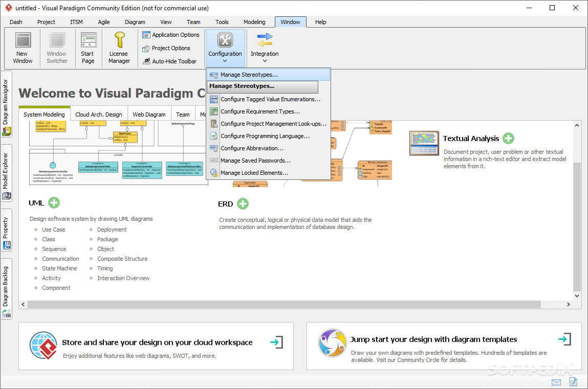Image resolution: width=588 pixels, height=389 pixels.
Task: Click the green plus next to UML
Action: [x=54, y=203]
